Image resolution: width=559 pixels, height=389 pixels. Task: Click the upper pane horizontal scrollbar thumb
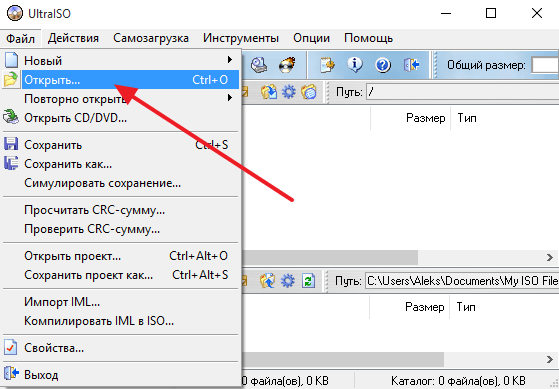(330, 257)
